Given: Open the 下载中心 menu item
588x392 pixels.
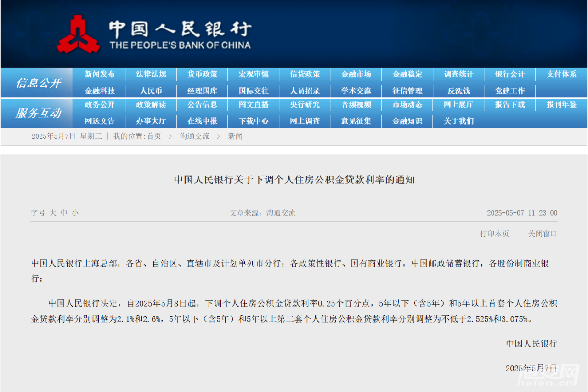Looking at the screenshot, I should [254, 121].
